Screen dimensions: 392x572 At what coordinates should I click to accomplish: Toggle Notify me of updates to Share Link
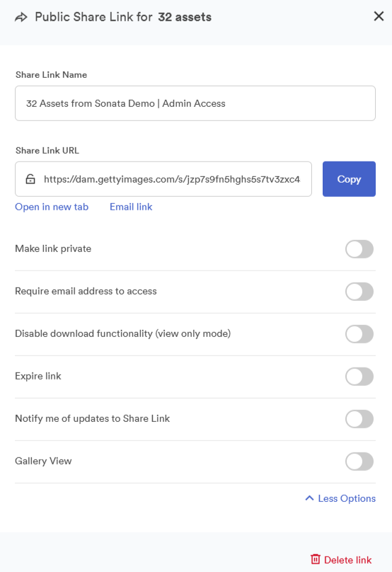[x=359, y=419]
